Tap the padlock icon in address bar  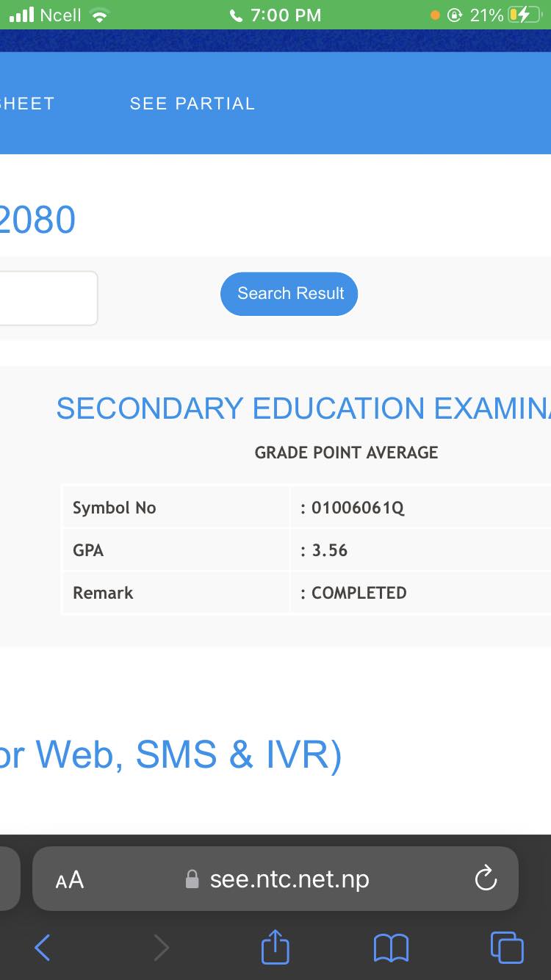[192, 879]
